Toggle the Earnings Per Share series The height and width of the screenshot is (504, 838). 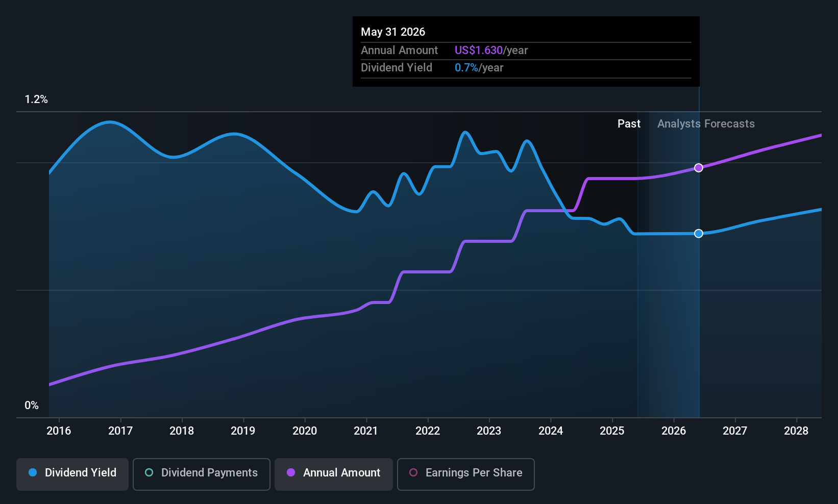pos(466,474)
